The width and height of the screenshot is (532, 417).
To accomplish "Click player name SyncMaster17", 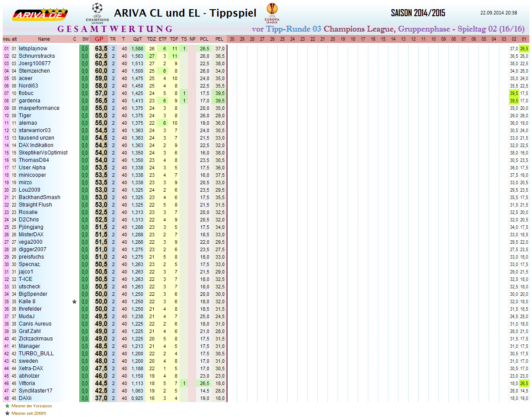I will point(35,391).
